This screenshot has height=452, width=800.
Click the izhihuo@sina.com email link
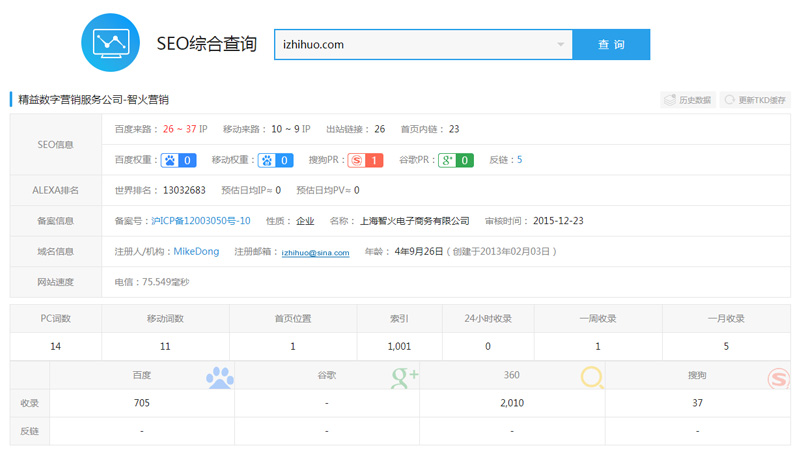pyautogui.click(x=315, y=253)
